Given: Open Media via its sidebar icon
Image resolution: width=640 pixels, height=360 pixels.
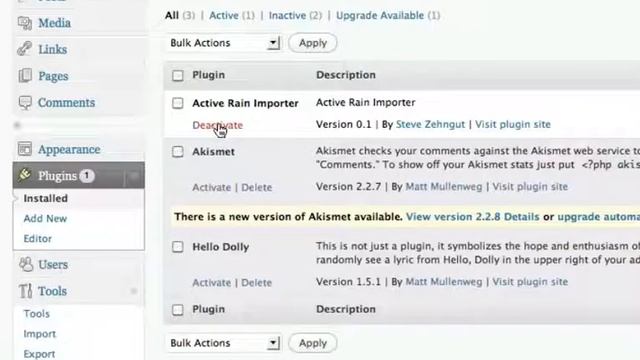Looking at the screenshot, I should pyautogui.click(x=25, y=23).
